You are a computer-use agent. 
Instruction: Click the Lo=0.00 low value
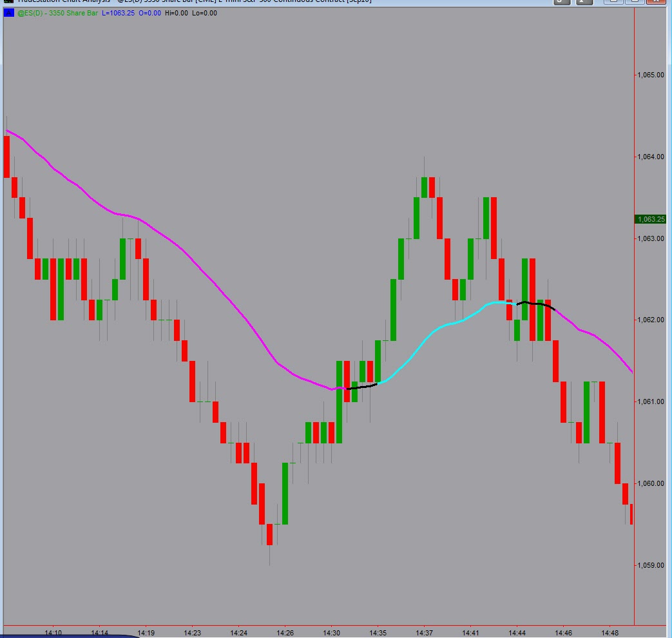204,13
